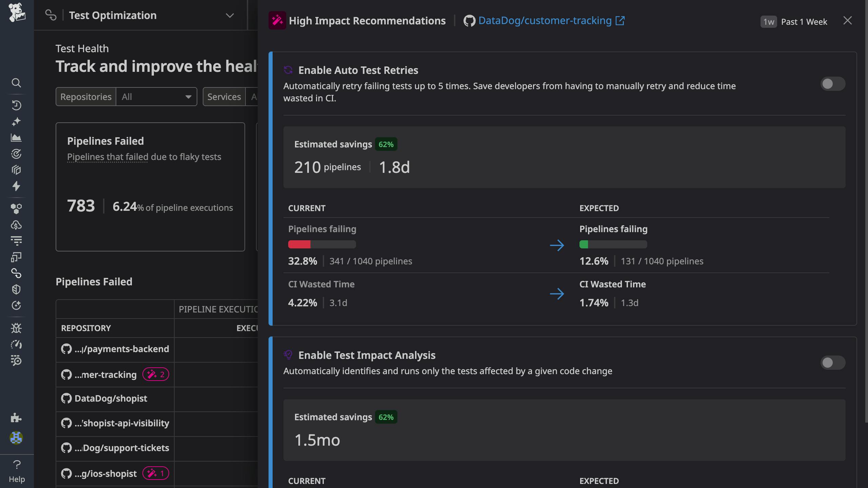Viewport: 868px width, 488px height.
Task: Click the red Pipelines failing progress bar
Action: pyautogui.click(x=299, y=244)
